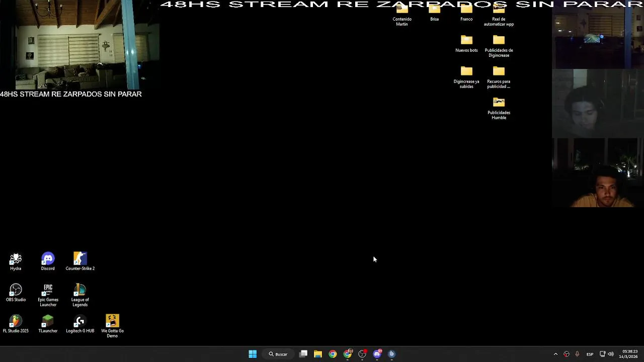The width and height of the screenshot is (644, 362).
Task: Click the last running app icon in taskbar
Action: (392, 354)
